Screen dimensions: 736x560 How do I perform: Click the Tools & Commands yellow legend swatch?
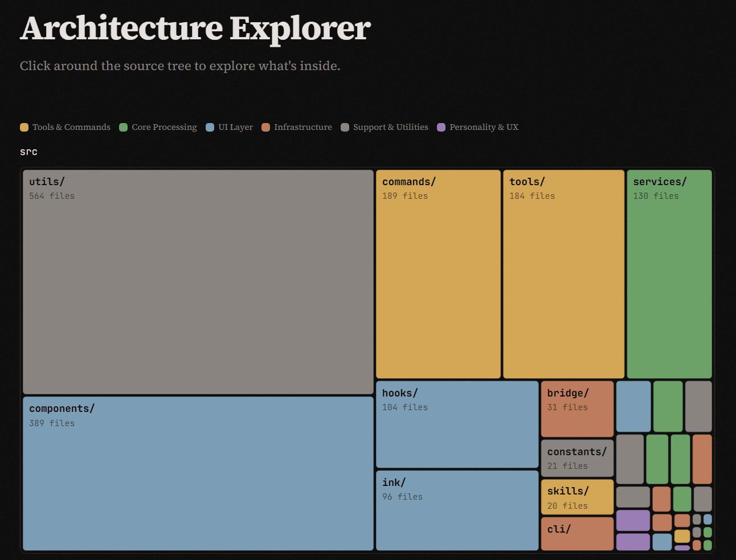(24, 127)
